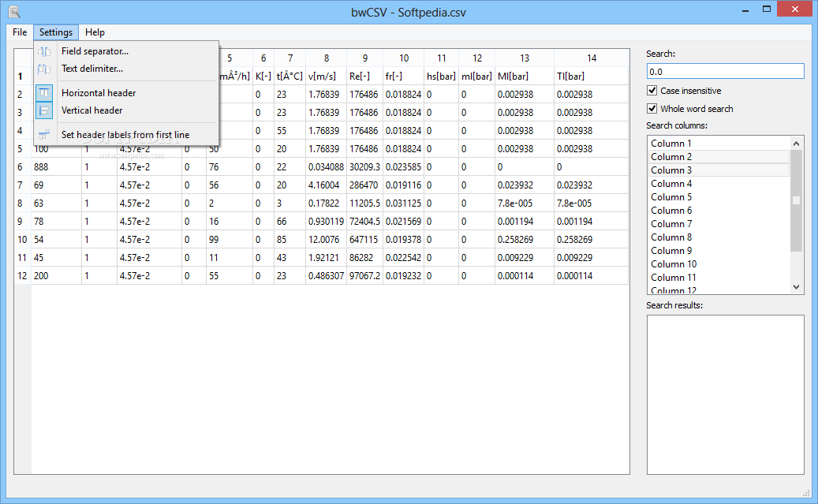Click the Re[-] header cell
Screen dimensions: 818x504
click(365, 77)
